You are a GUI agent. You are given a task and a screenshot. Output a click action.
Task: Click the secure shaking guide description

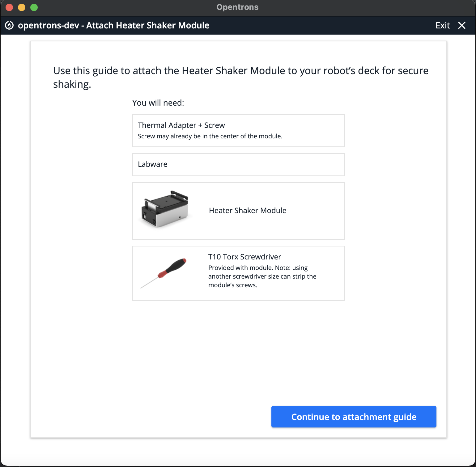240,77
